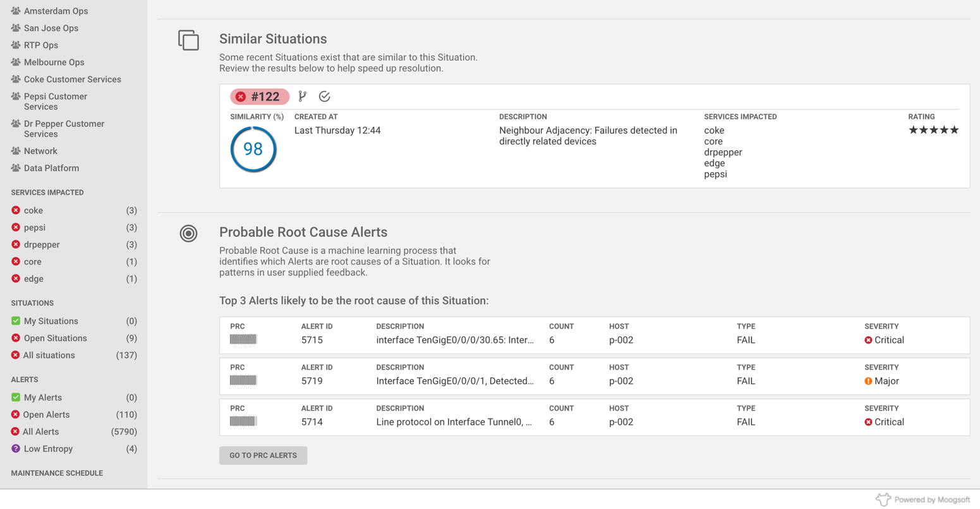The width and height of the screenshot is (980, 509).
Task: Select the coke impacted service
Action: (33, 211)
